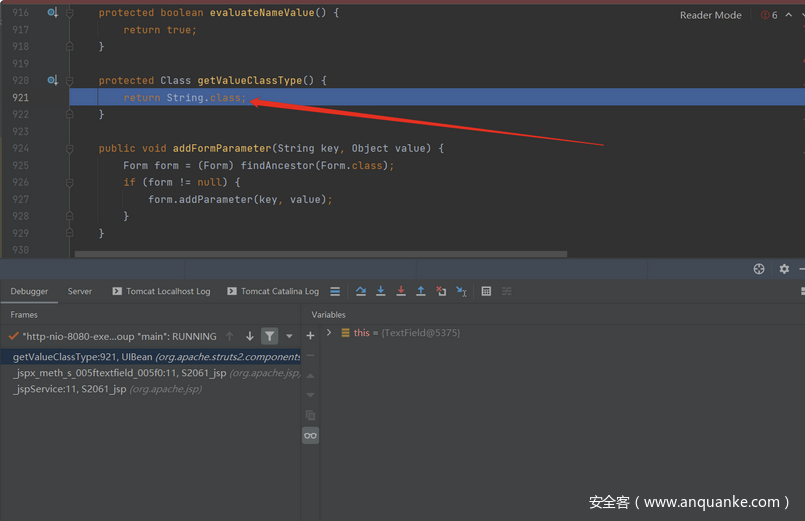Viewport: 805px width, 521px height.
Task: Click the errors indicator showing 6
Action: point(769,15)
